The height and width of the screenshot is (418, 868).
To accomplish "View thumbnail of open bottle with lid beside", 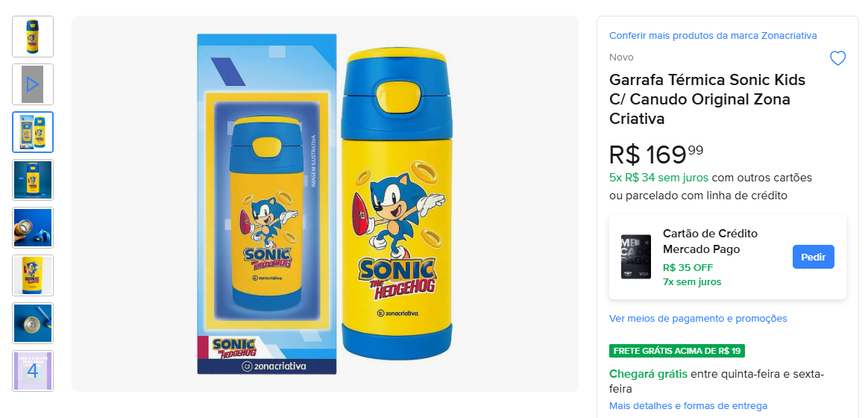I will [x=33, y=228].
